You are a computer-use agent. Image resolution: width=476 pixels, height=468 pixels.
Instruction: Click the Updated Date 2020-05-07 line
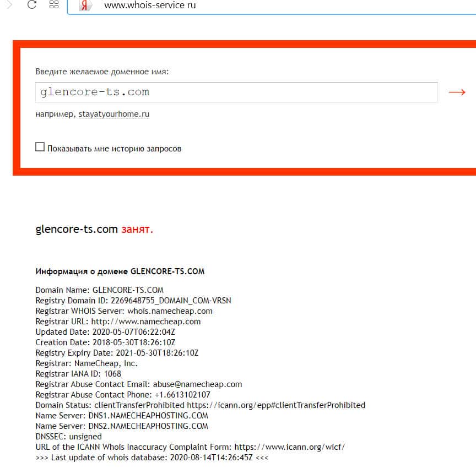pyautogui.click(x=105, y=332)
